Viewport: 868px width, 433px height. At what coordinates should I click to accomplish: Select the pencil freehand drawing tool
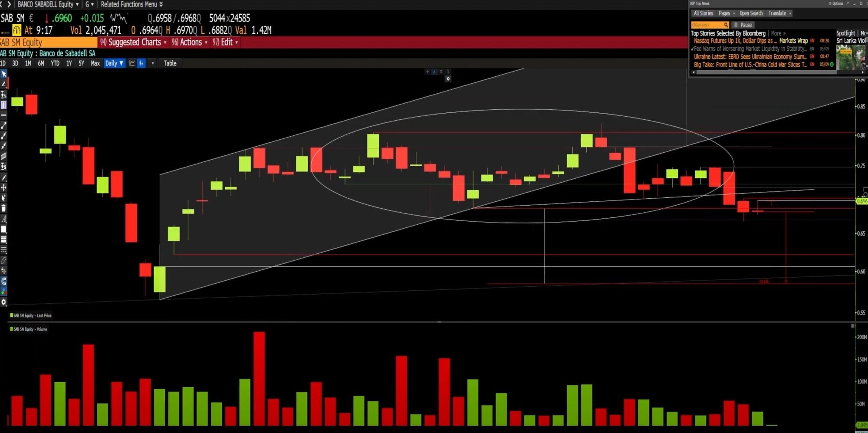[x=4, y=177]
